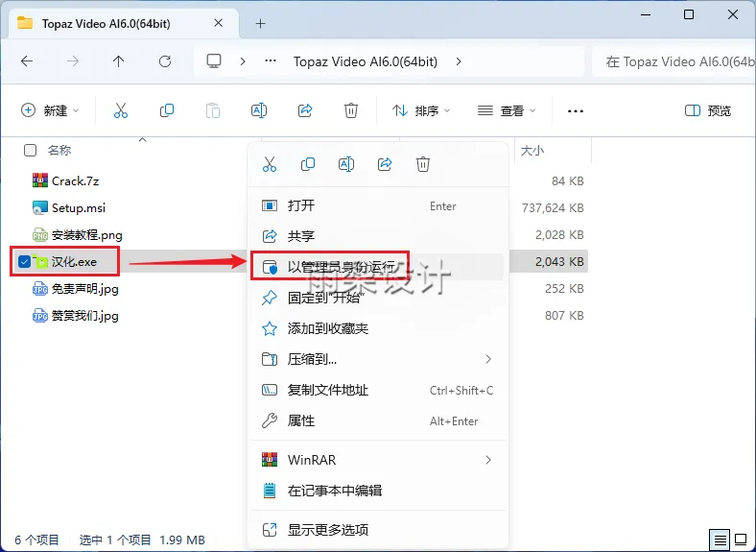The width and height of the screenshot is (756, 552).
Task: Open the 新建 dropdown
Action: click(50, 111)
